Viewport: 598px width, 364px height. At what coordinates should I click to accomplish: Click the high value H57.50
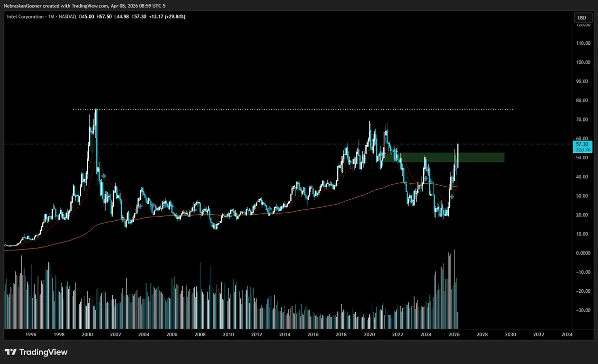click(x=104, y=17)
